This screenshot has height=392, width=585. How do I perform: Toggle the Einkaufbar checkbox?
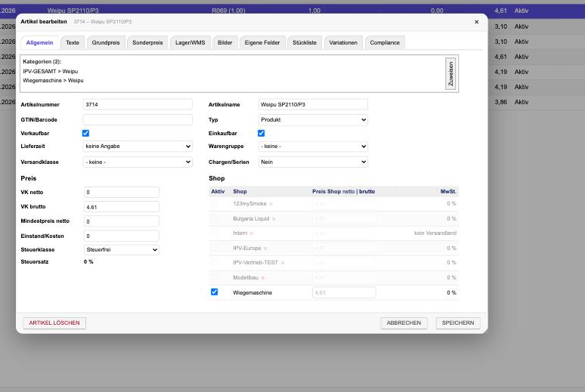tap(262, 133)
